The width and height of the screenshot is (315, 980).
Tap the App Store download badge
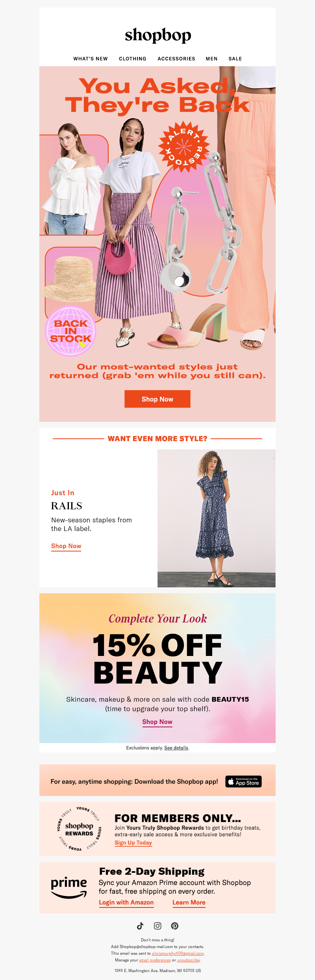pos(243,781)
